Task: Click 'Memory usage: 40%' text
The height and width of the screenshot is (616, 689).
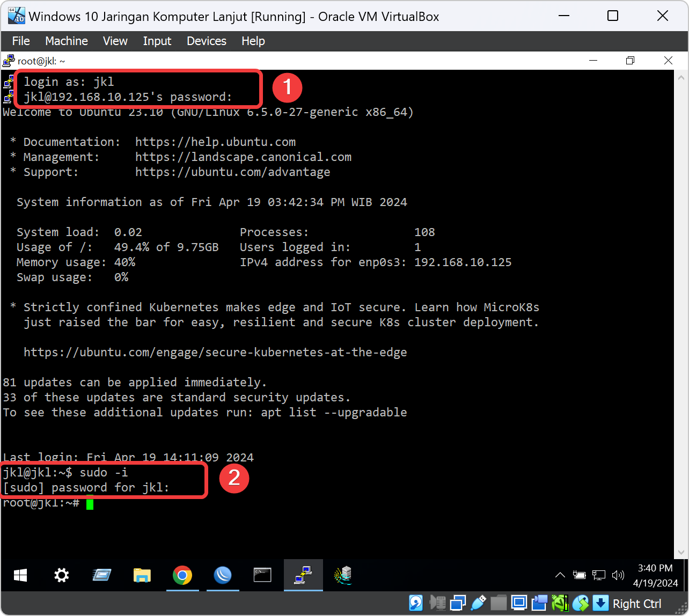Action: tap(76, 262)
